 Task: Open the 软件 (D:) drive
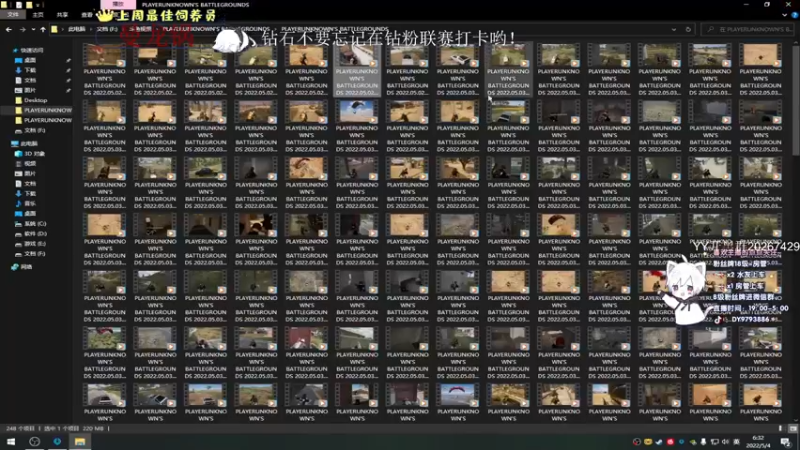(x=34, y=234)
